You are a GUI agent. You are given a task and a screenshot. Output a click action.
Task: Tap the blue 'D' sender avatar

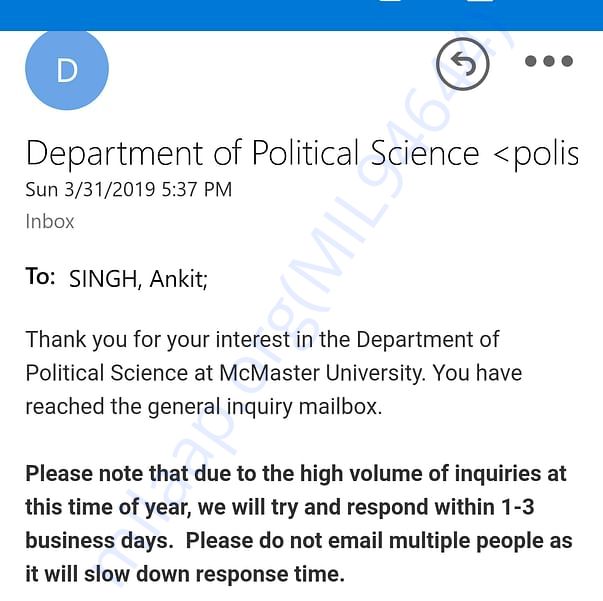(67, 69)
